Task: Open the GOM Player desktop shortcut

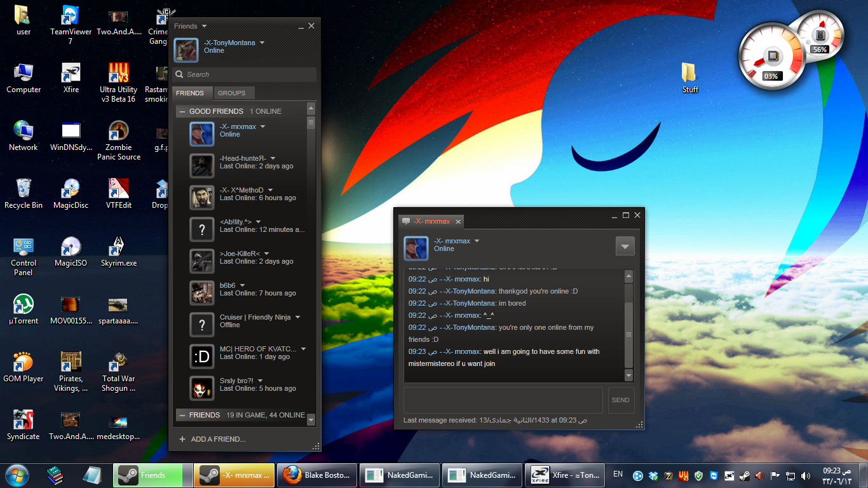Action: pyautogui.click(x=24, y=363)
